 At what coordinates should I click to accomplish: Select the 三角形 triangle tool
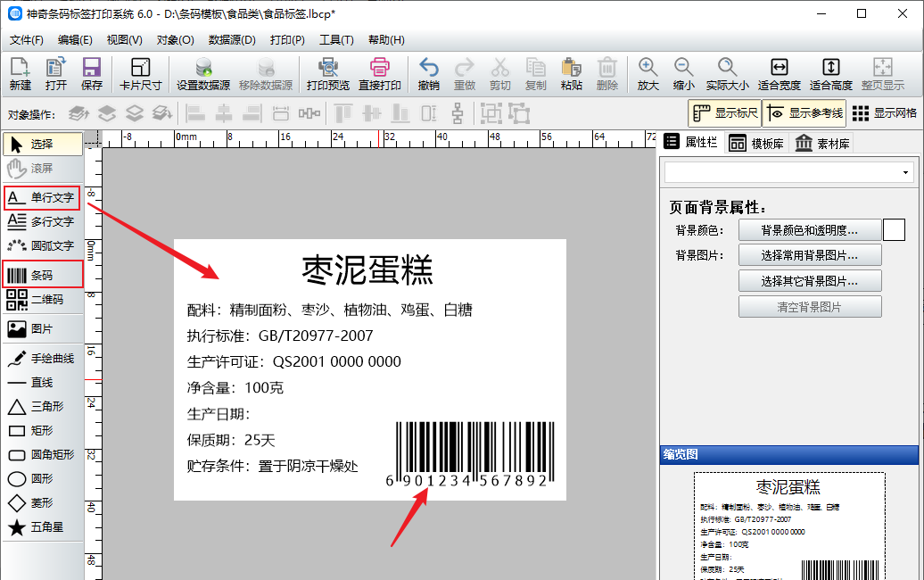tap(42, 407)
